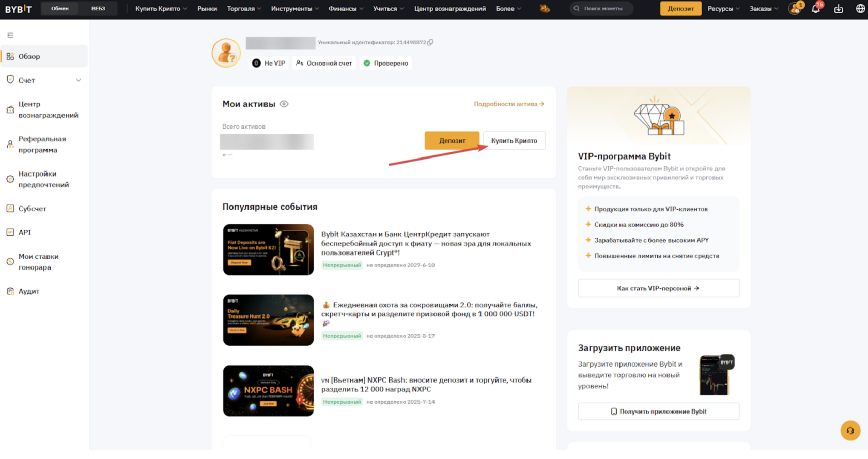Open the user avatar in header

coord(795,9)
